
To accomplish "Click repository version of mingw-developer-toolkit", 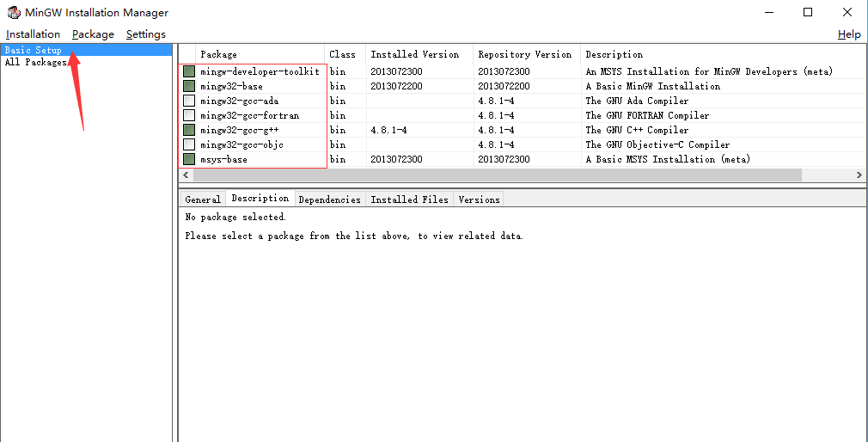I will 504,71.
